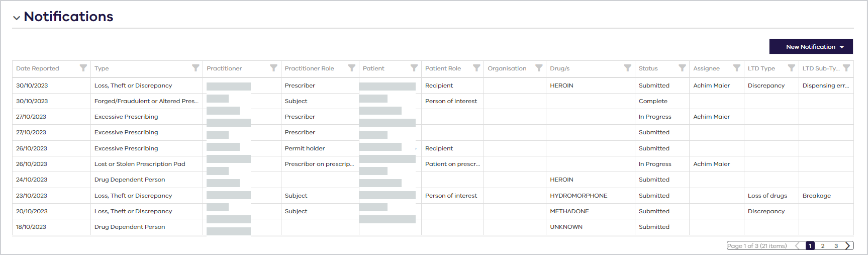Click the Prescriber on prescrip... cell
Viewport: 868px width, 255px height.
point(319,164)
